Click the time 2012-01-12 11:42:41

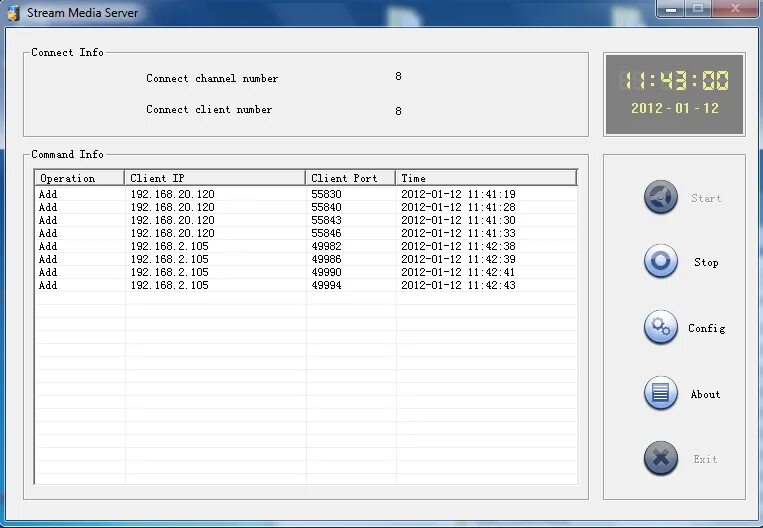pyautogui.click(x=458, y=272)
